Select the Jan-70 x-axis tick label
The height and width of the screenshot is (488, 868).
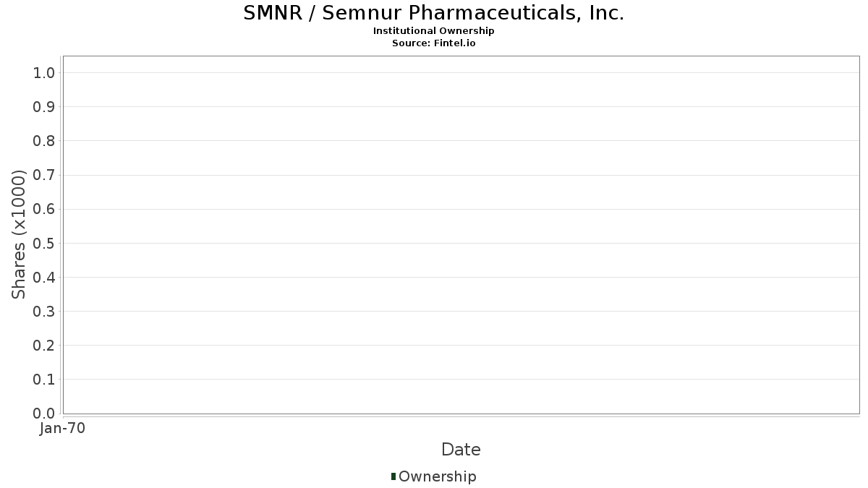pyautogui.click(x=63, y=429)
